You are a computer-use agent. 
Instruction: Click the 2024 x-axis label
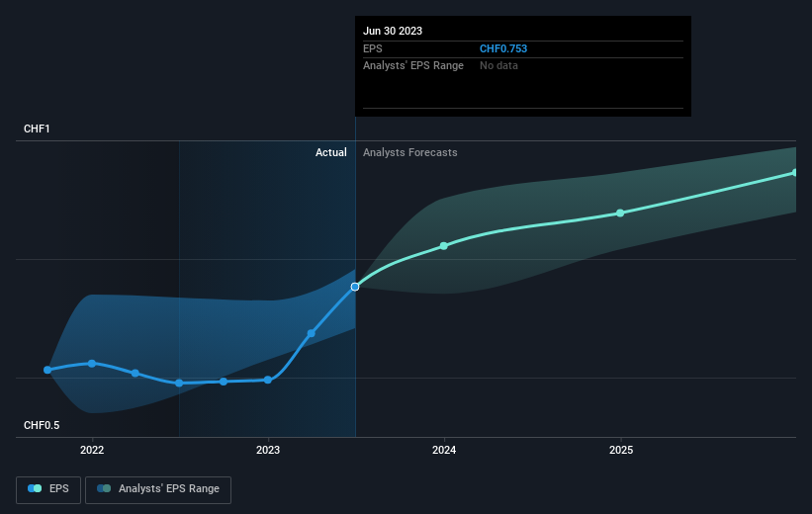pyautogui.click(x=444, y=450)
